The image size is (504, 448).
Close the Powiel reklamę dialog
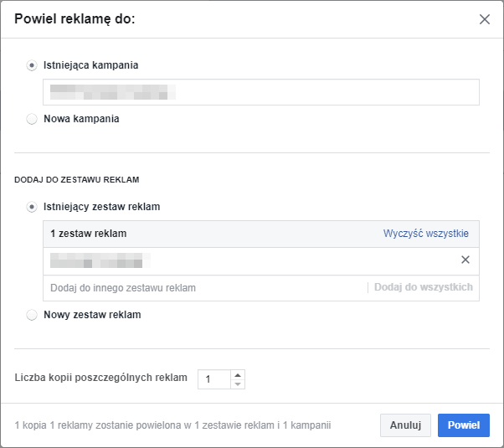[484, 19]
